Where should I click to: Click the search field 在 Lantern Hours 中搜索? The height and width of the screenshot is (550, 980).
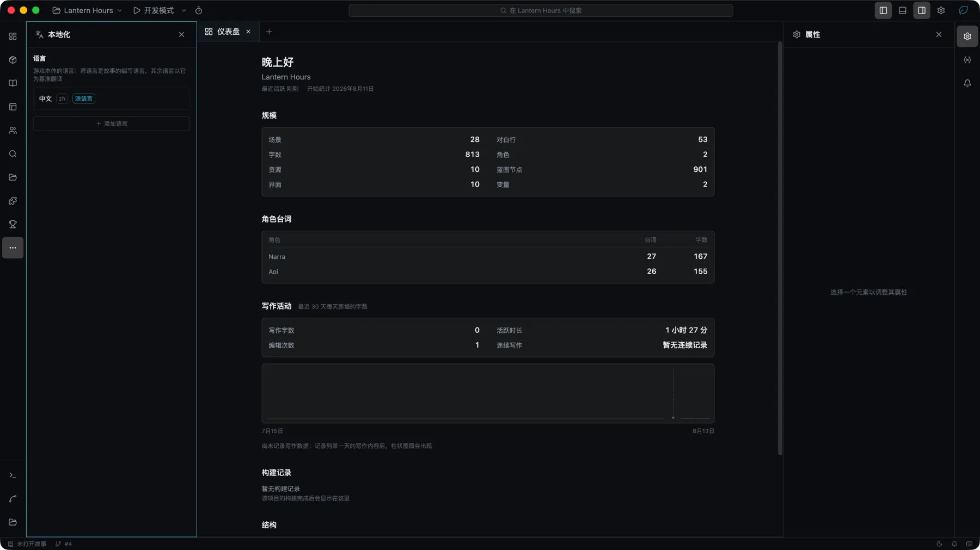[x=541, y=10]
